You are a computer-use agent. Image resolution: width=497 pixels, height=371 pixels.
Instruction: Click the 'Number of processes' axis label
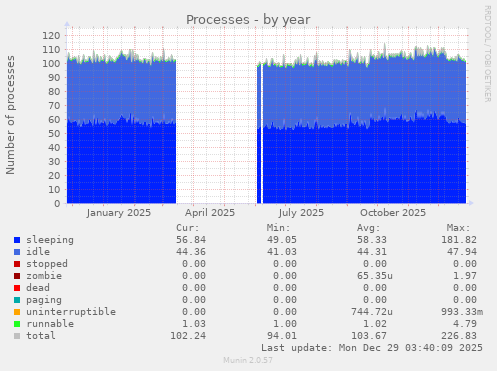[x=10, y=115]
